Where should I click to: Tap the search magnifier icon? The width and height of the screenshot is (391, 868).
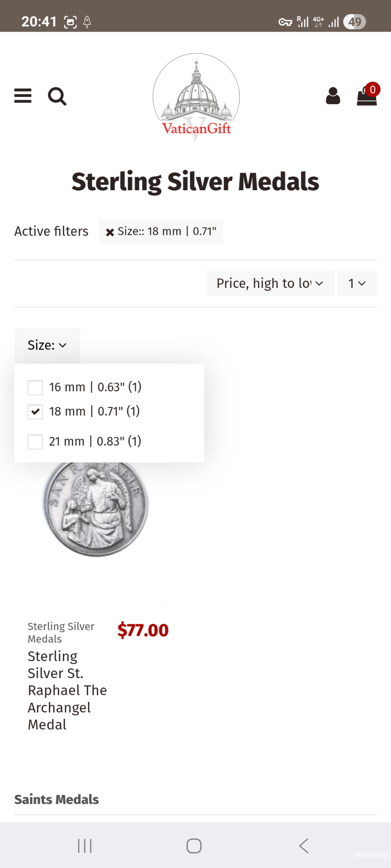pyautogui.click(x=57, y=96)
